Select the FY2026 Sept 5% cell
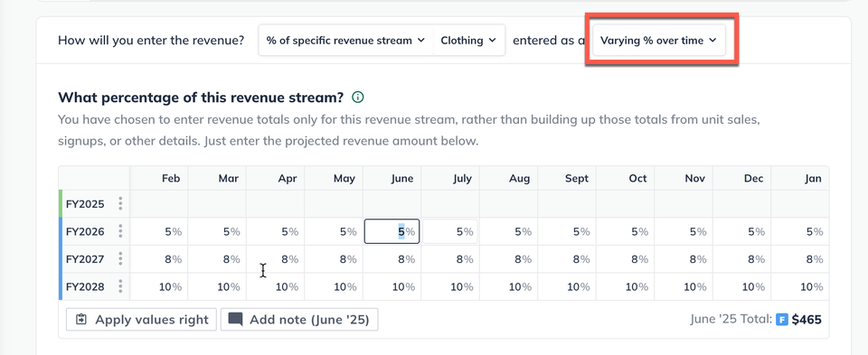 point(567,231)
